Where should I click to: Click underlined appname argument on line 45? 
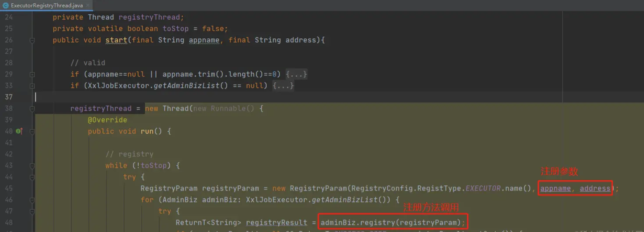tap(555, 188)
